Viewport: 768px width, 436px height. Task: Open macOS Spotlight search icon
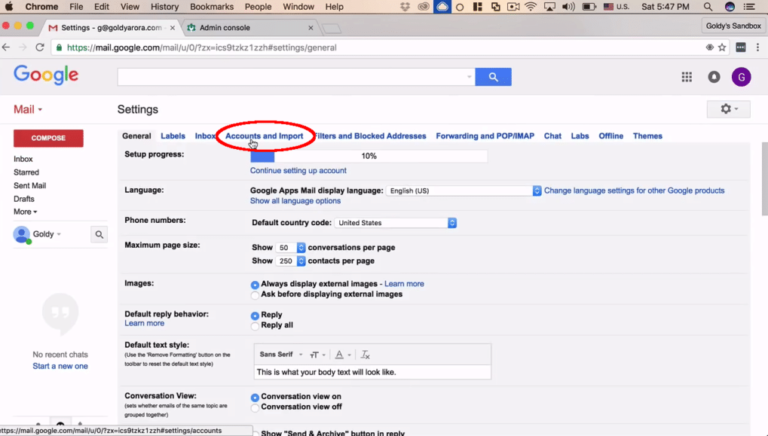tap(708, 7)
